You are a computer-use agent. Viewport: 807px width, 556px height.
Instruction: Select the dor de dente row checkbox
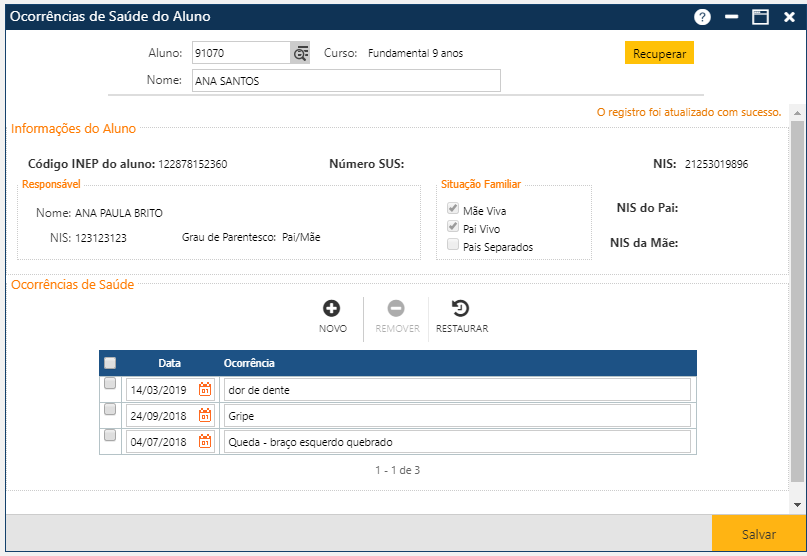point(110,384)
